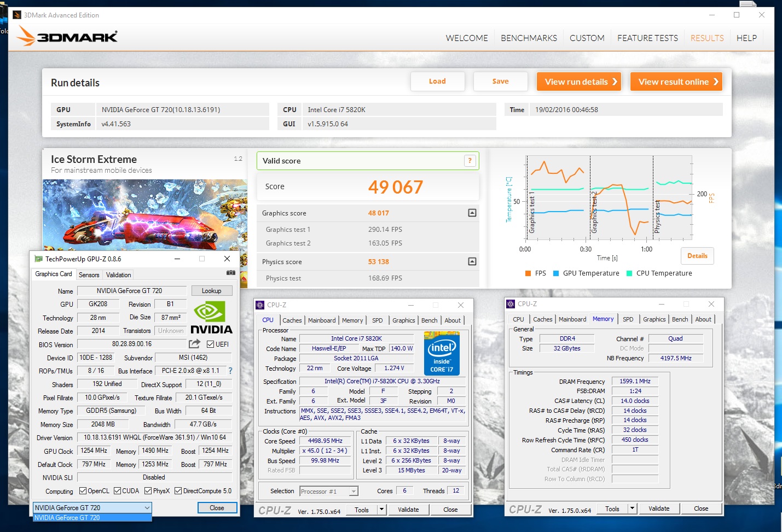Viewport: 782px width, 532px height.
Task: Click Validate in CPU-Z Memory window
Action: point(659,508)
